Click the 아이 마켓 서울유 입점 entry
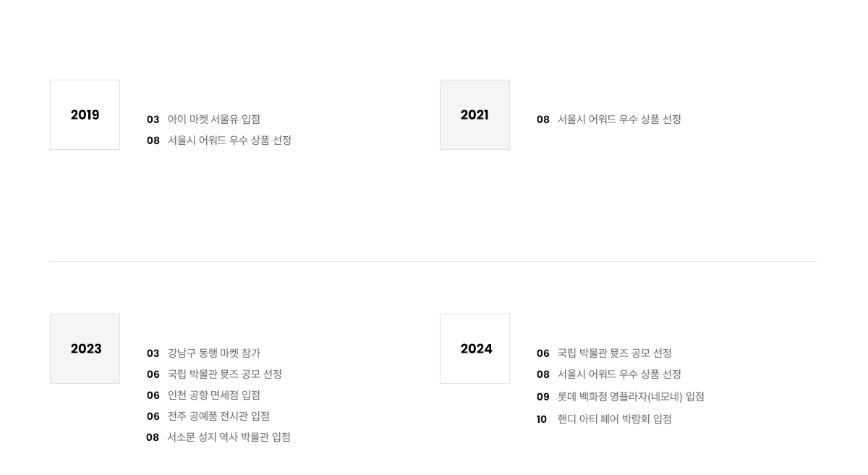The width and height of the screenshot is (868, 475). [213, 119]
